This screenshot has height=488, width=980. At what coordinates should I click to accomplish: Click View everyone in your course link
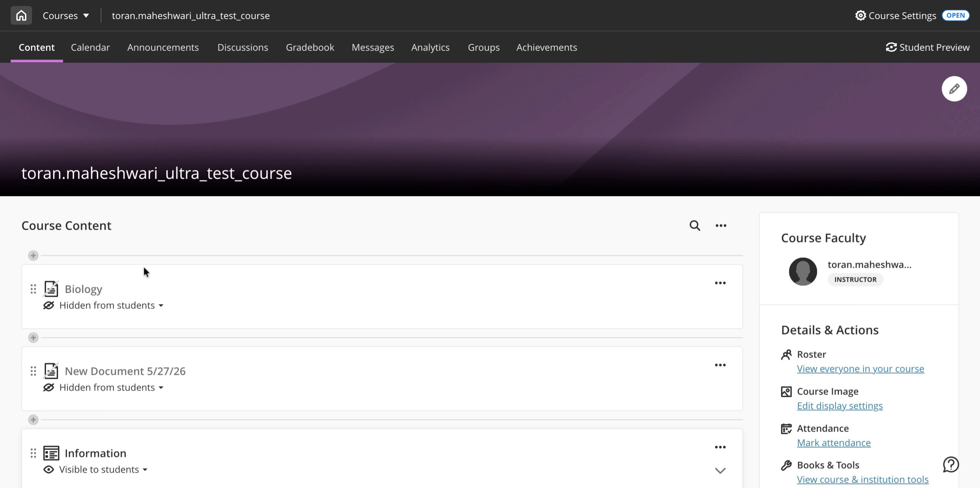point(860,369)
